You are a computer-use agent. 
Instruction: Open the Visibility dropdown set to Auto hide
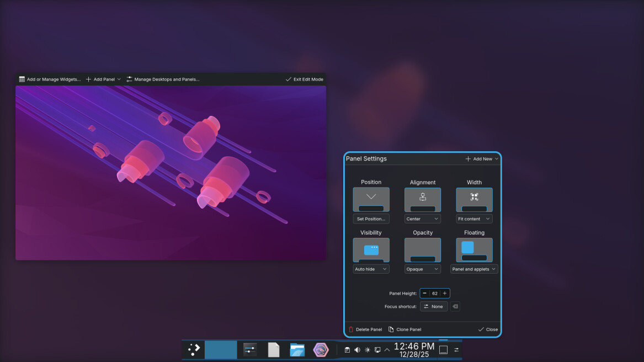(x=371, y=269)
